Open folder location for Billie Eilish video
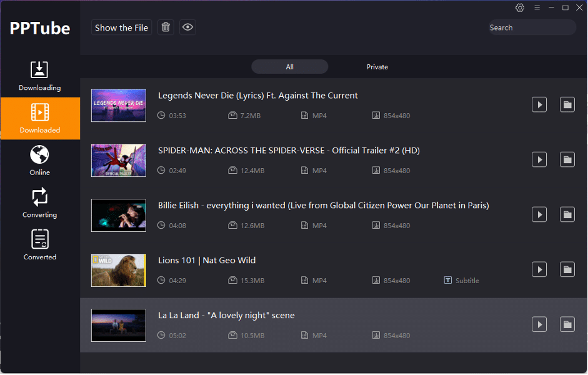Viewport: 588px width, 375px height. coord(567,214)
